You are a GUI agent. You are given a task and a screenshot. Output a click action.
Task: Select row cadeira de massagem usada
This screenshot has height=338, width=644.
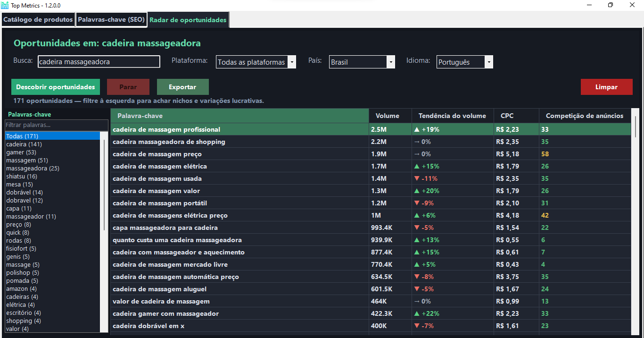371,178
